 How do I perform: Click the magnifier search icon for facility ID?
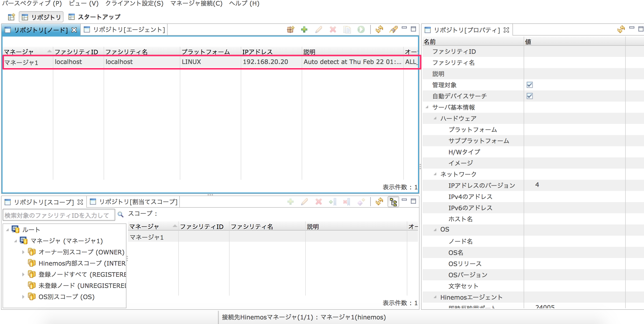click(x=121, y=215)
